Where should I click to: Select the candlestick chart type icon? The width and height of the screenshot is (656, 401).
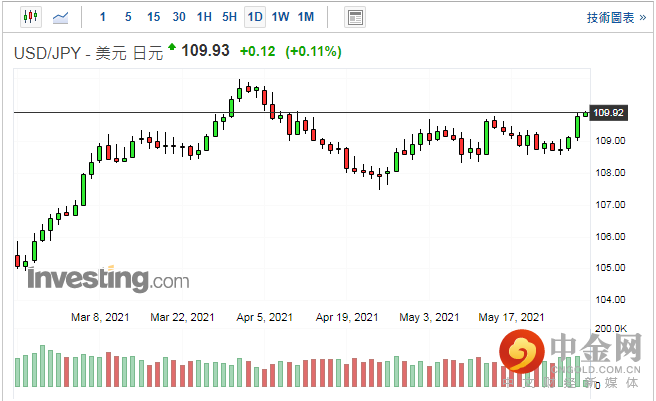coord(31,17)
